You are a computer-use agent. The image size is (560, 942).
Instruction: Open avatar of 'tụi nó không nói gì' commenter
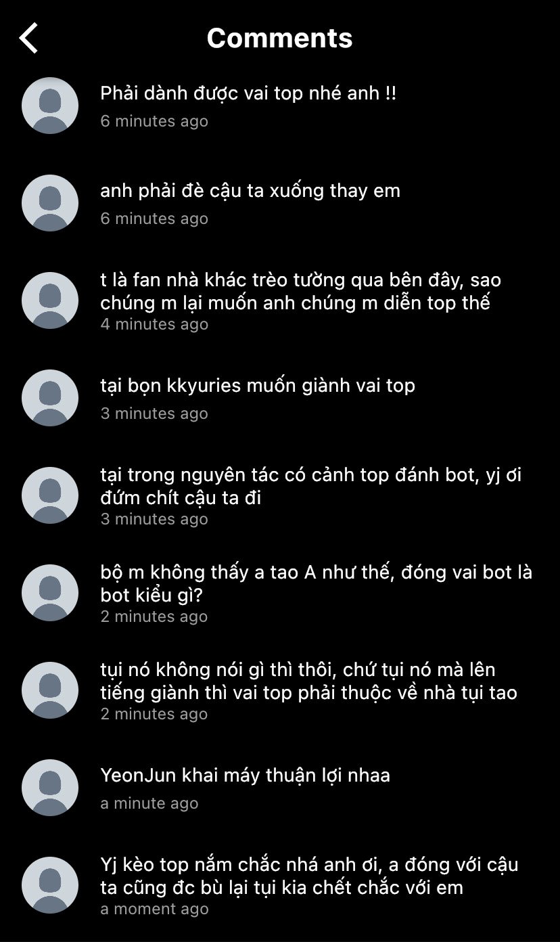coord(50,690)
